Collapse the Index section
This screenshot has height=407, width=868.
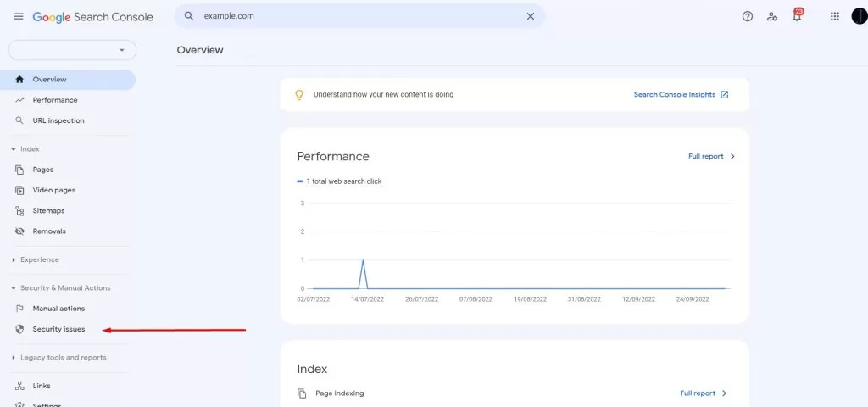25,149
